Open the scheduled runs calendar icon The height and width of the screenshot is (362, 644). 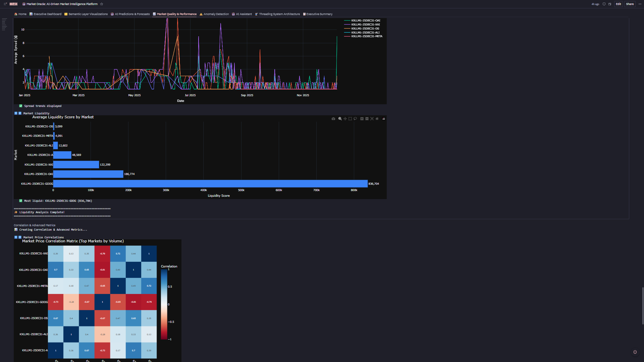610,4
